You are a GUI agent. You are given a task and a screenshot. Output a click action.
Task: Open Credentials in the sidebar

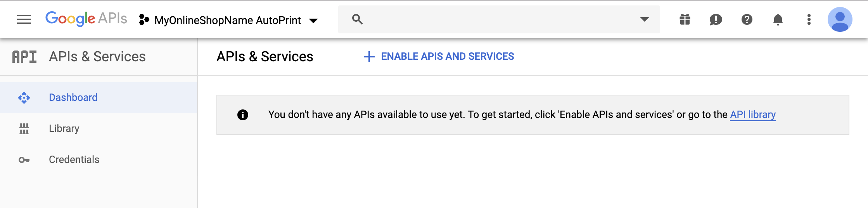[99, 159]
